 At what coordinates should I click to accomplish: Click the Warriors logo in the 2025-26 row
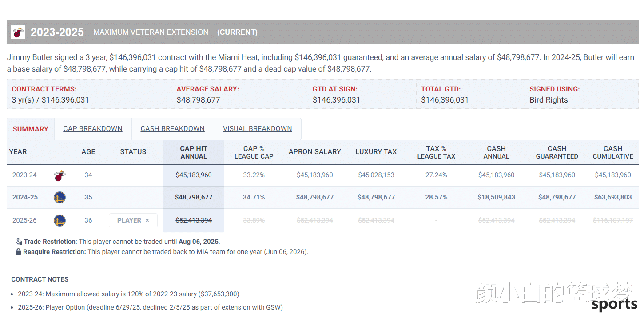coord(60,220)
